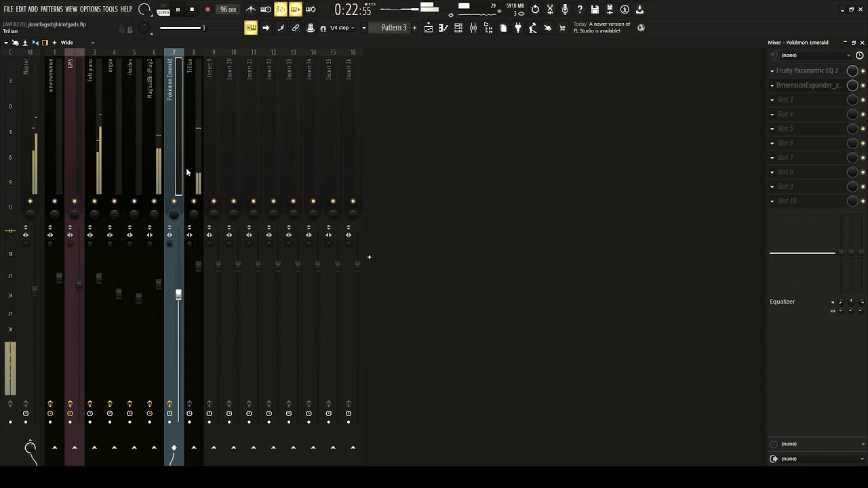Toggle typing keyboard to piano icon
The width and height of the screenshot is (868, 488).
[251, 28]
